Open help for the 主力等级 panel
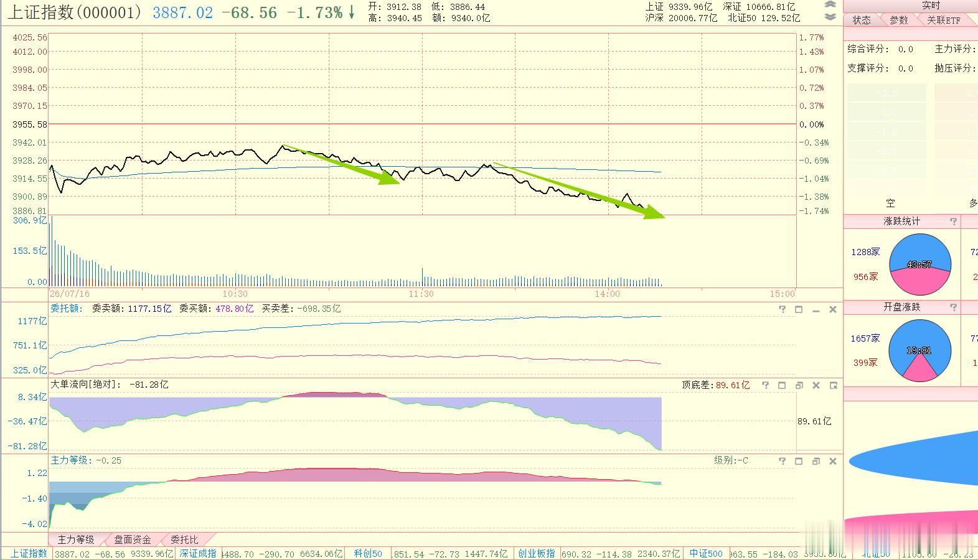 click(783, 461)
